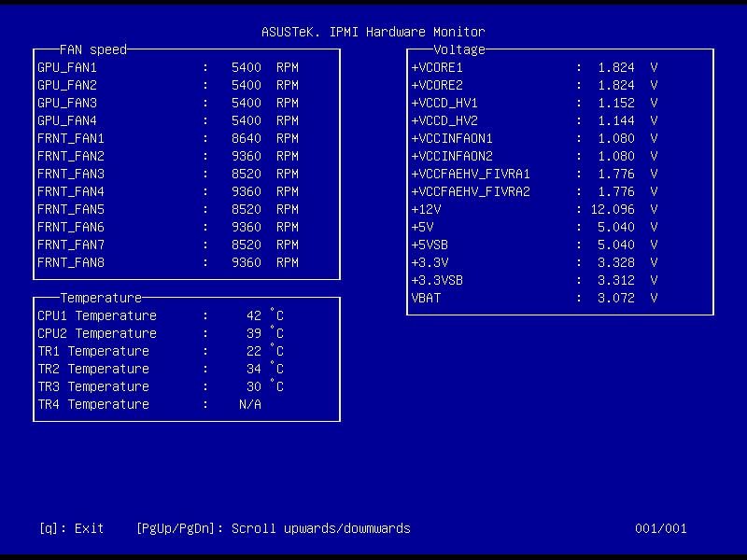Select the GPU_FAN3 row label
Viewport: 747px width, 560px height.
pos(67,103)
